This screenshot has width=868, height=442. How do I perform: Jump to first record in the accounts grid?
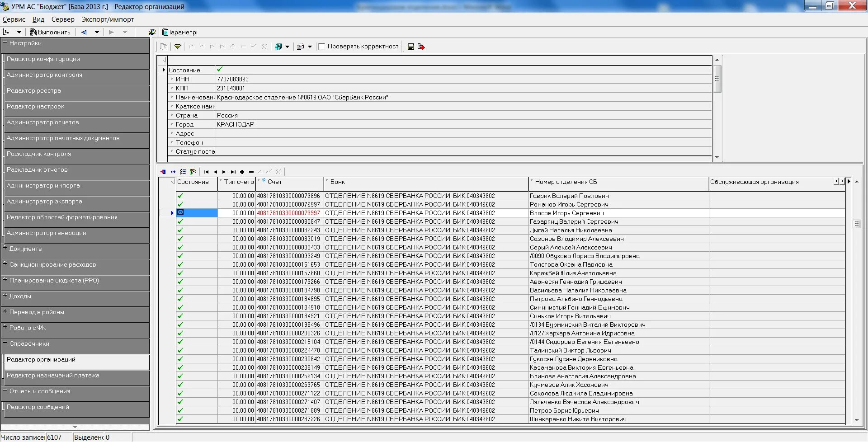pos(206,172)
